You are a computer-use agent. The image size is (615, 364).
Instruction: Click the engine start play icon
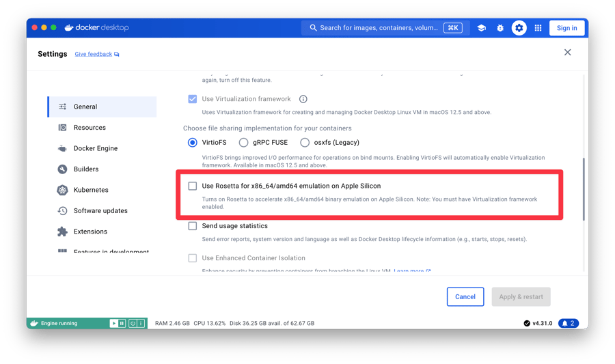(113, 323)
